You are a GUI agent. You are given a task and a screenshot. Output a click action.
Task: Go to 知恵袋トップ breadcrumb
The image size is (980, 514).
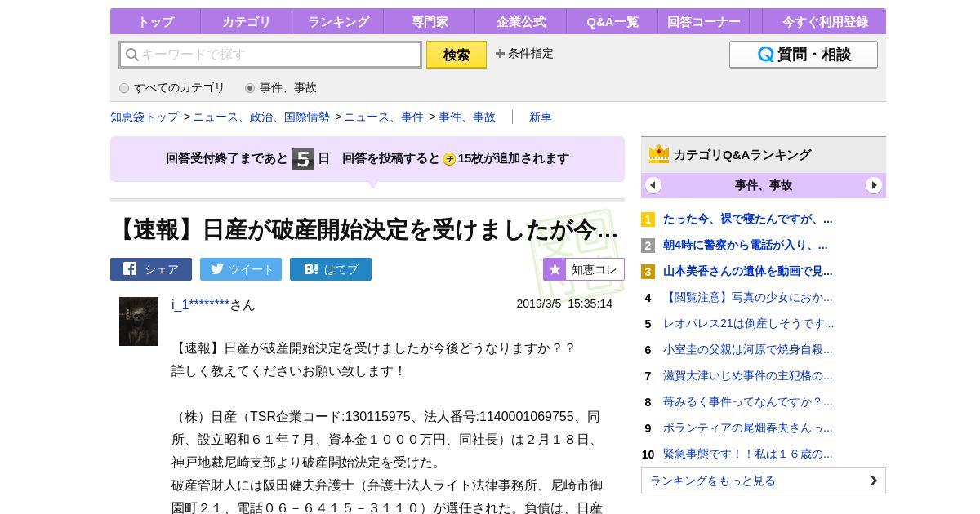click(x=145, y=117)
